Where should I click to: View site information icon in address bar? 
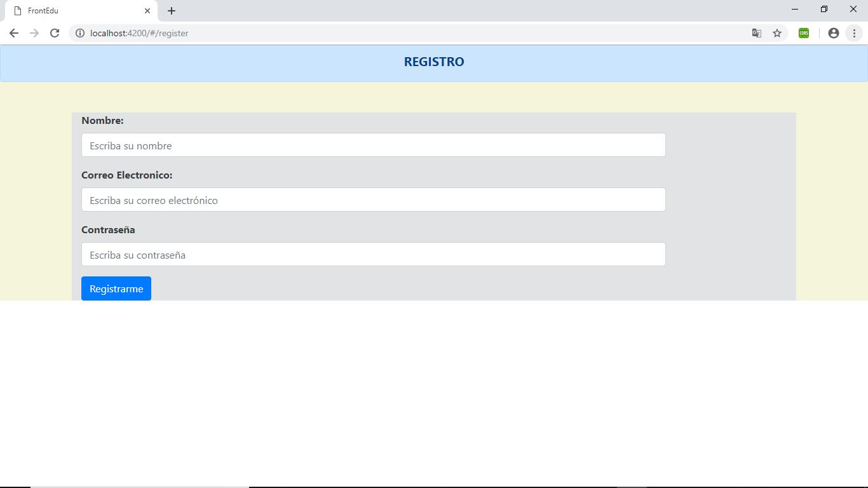80,33
